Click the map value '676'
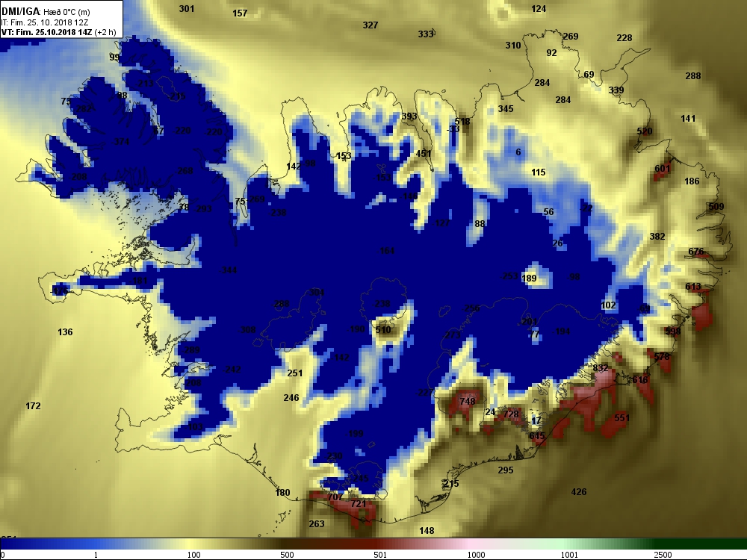 pos(696,252)
